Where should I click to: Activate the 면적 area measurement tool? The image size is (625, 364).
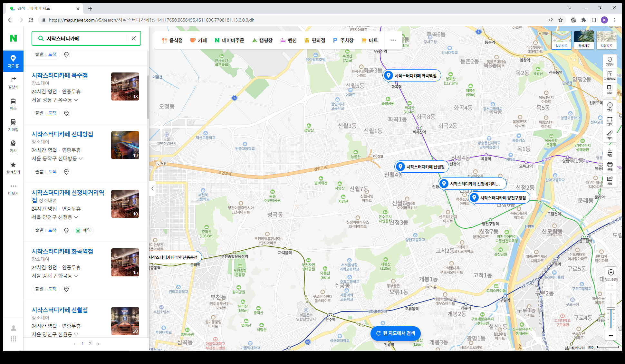[610, 121]
